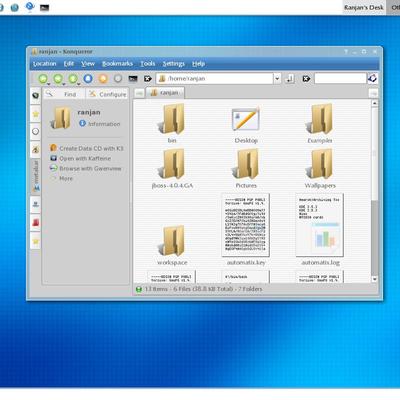400x400 pixels.
Task: Open the location bar history dropdown arrow
Action: [x=277, y=79]
